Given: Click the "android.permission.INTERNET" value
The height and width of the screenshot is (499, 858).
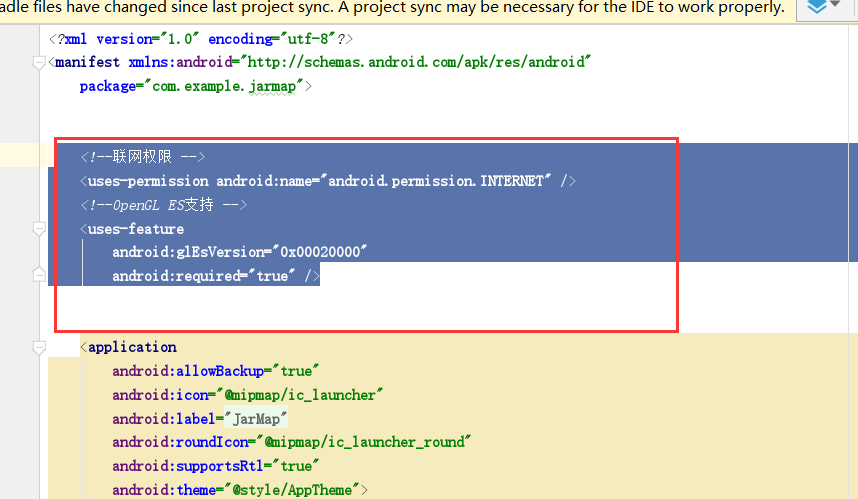Looking at the screenshot, I should click(x=436, y=181).
